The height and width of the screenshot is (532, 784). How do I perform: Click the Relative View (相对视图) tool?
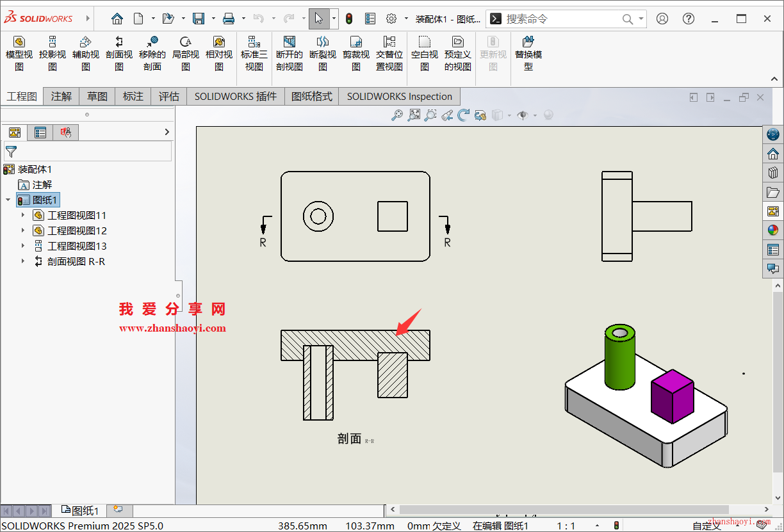tap(219, 53)
